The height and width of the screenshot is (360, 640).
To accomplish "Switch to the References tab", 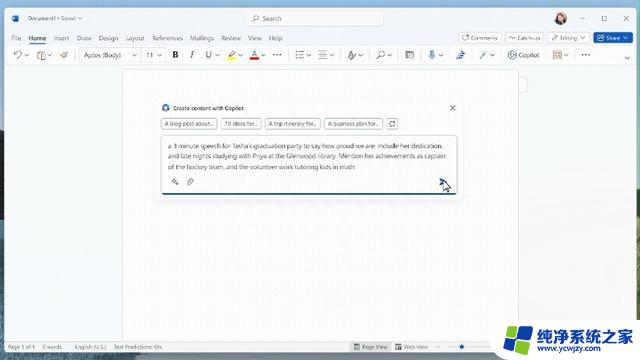I will point(167,38).
